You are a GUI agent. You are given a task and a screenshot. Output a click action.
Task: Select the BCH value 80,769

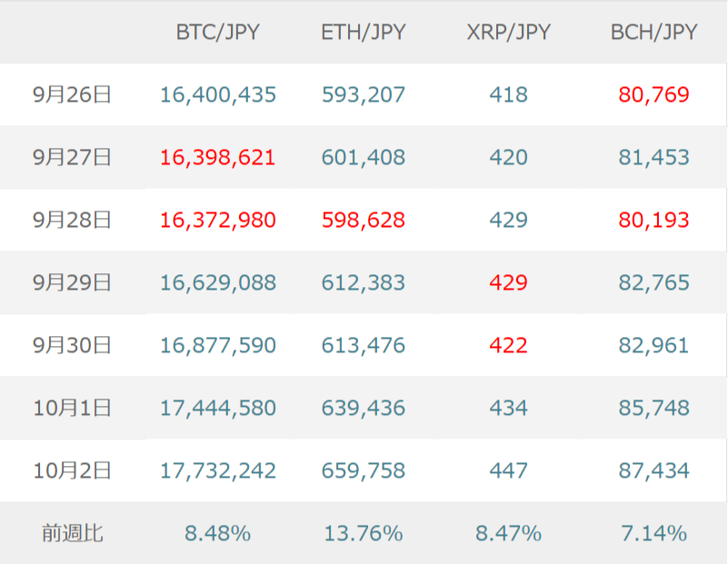(x=653, y=94)
